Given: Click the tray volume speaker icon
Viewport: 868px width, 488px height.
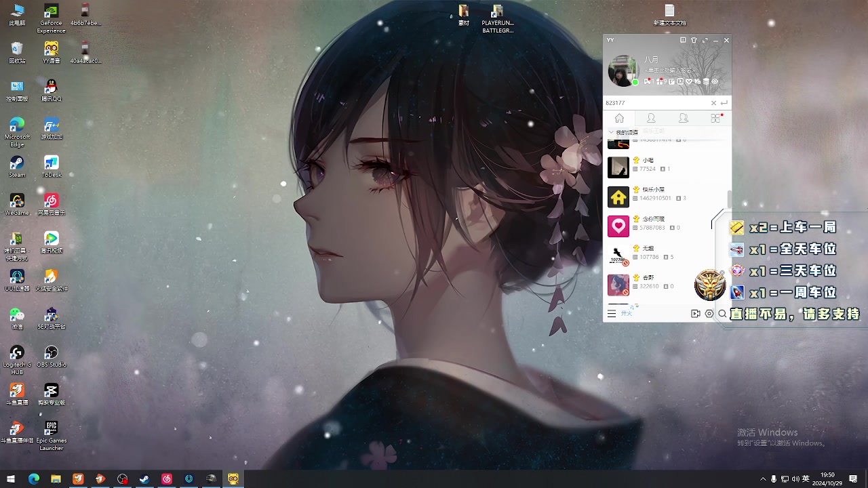Looking at the screenshot, I should tap(795, 479).
